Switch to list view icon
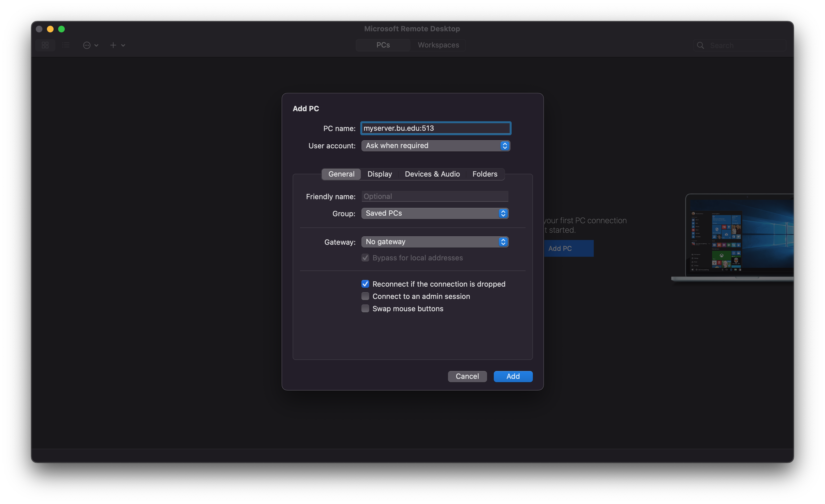 click(66, 45)
